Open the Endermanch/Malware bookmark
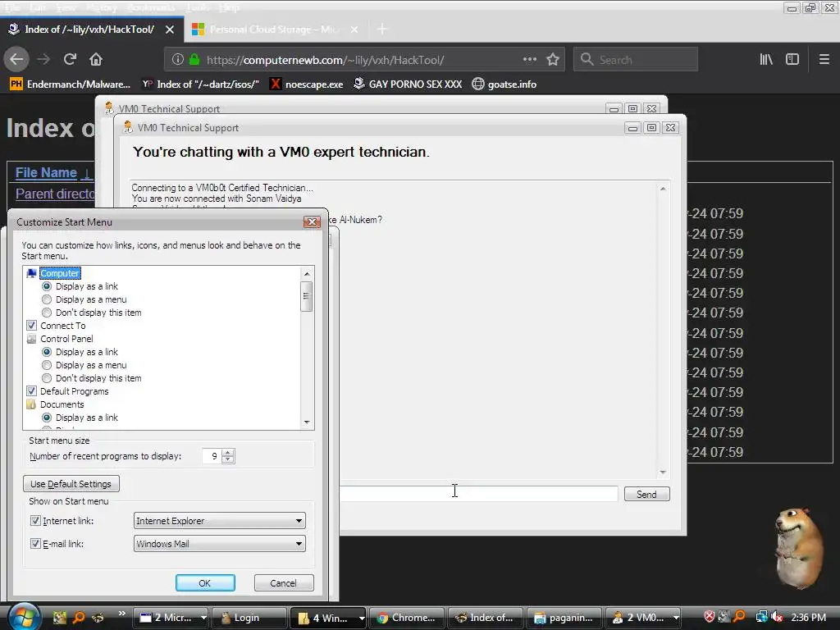The height and width of the screenshot is (630, 840). pyautogui.click(x=71, y=84)
